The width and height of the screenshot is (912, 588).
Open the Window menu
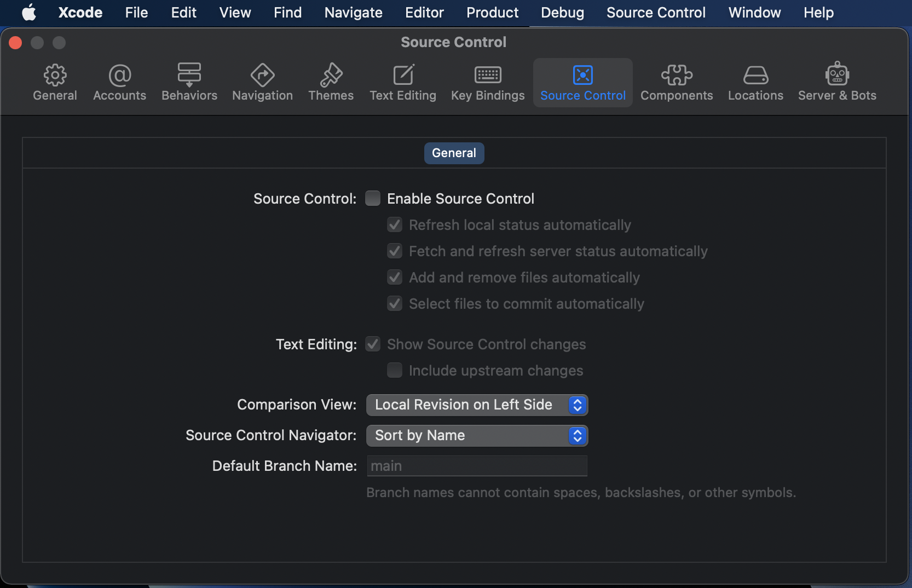754,13
